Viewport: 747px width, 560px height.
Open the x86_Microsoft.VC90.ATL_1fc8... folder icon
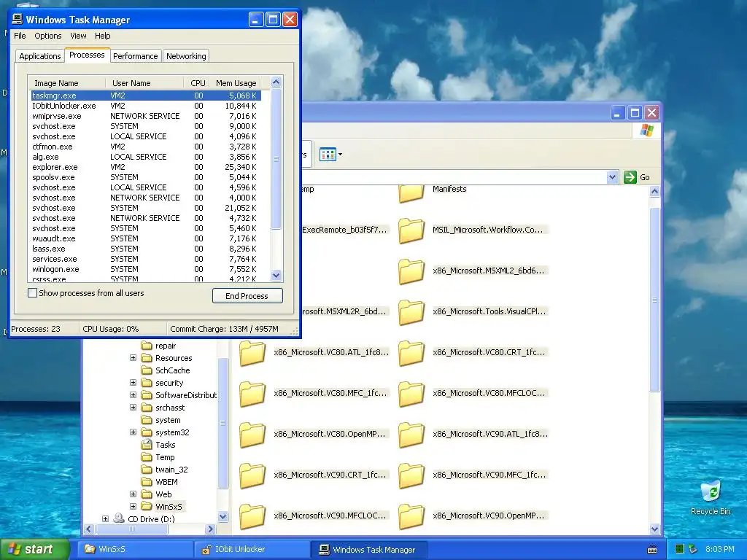point(411,435)
